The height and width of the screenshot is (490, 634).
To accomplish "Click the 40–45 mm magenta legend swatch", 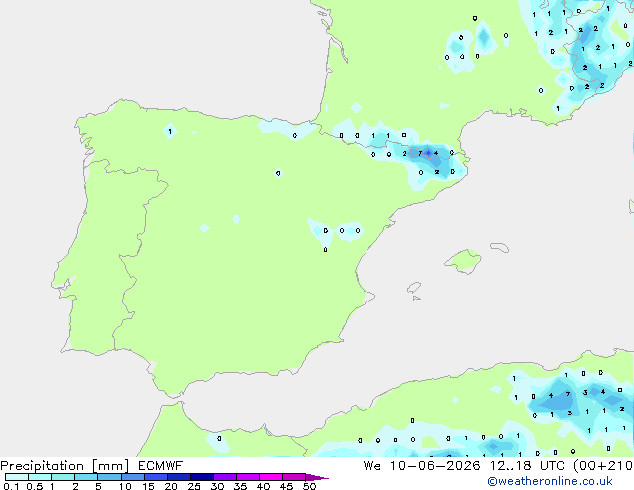I will pos(271,477).
